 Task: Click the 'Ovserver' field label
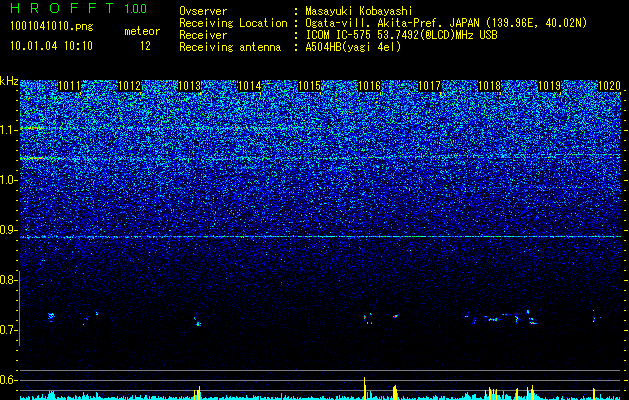[x=203, y=11]
